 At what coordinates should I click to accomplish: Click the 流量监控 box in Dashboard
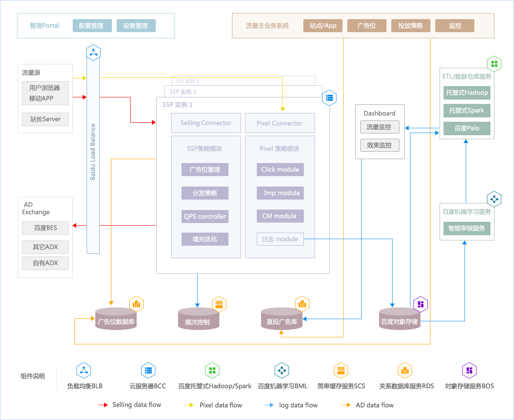point(380,127)
